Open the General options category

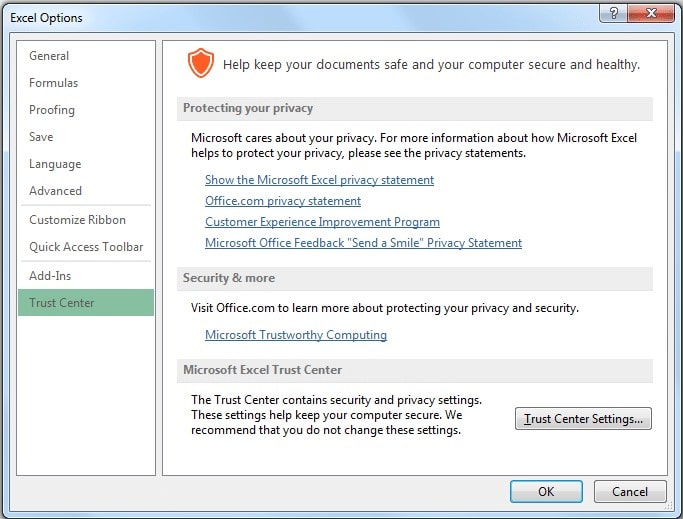pos(86,56)
